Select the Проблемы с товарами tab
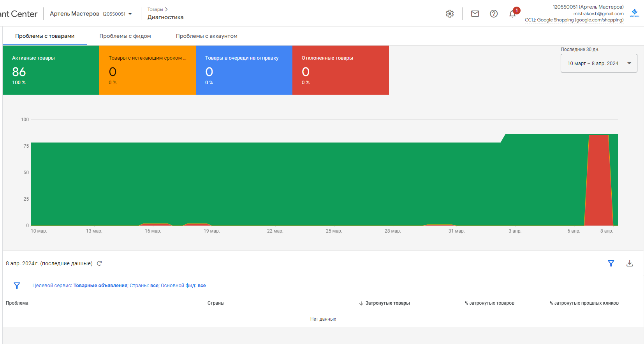Screen dimensions: 644x344 point(45,36)
